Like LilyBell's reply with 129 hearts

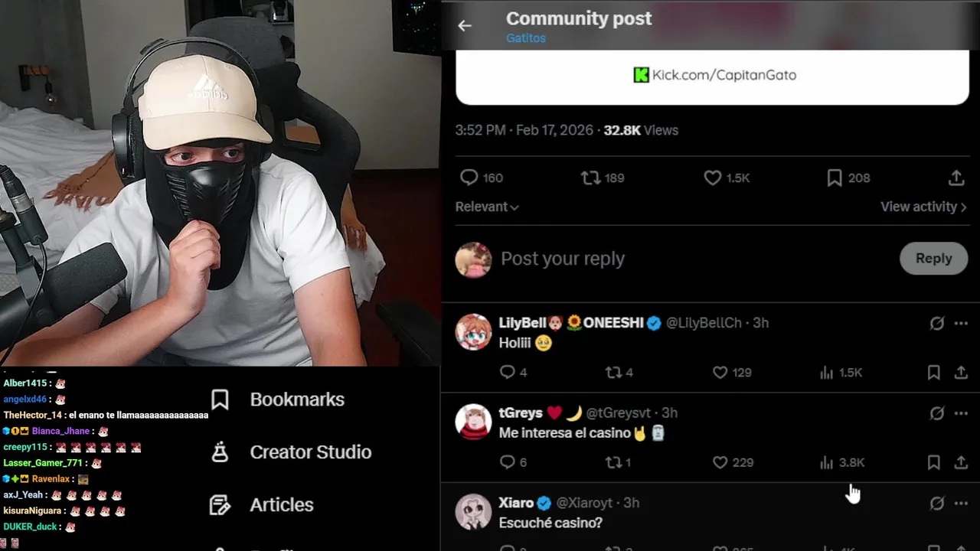pyautogui.click(x=720, y=373)
